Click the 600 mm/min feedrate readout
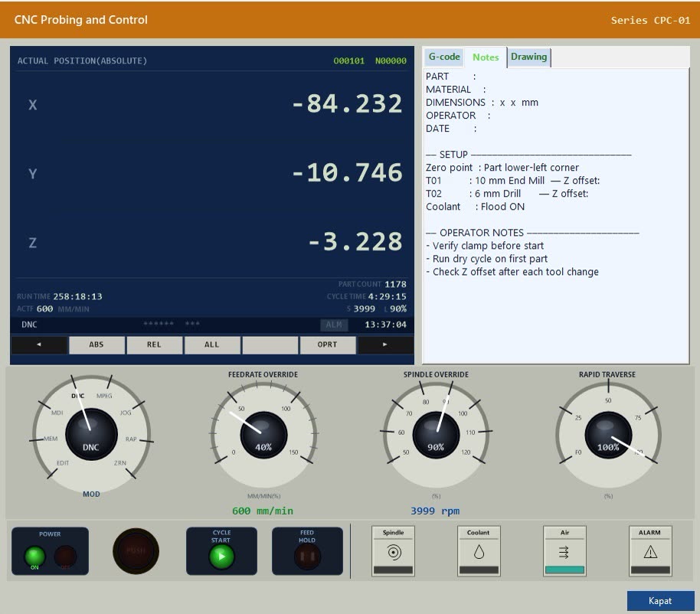 263,511
